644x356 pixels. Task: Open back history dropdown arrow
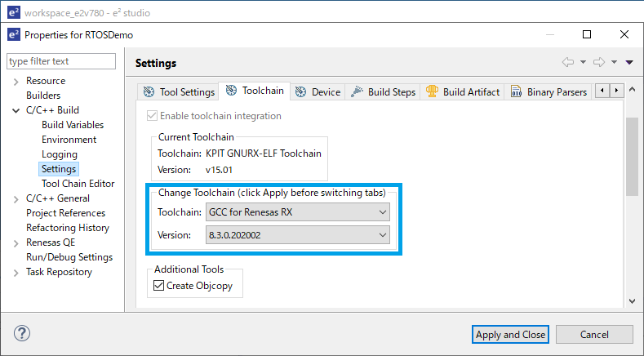click(x=583, y=63)
